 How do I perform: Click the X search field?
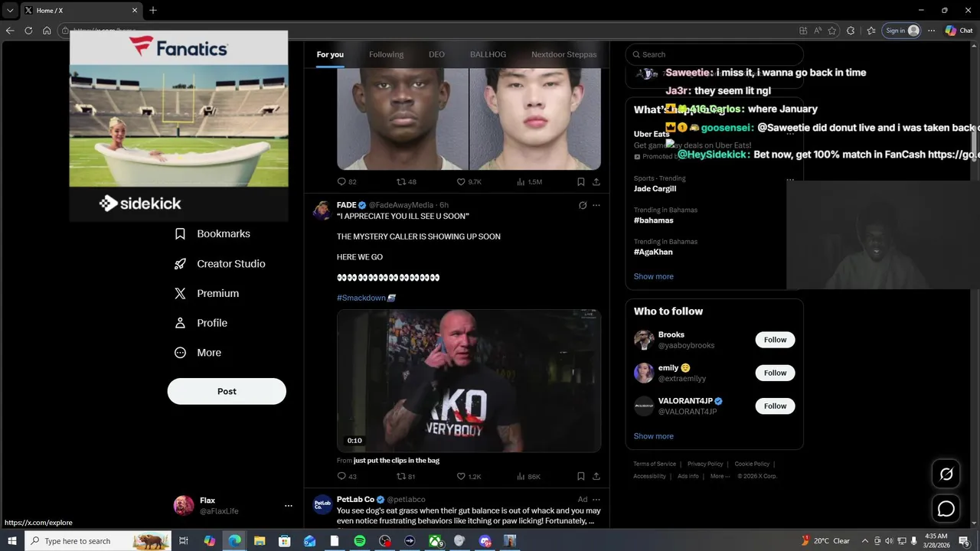click(714, 54)
